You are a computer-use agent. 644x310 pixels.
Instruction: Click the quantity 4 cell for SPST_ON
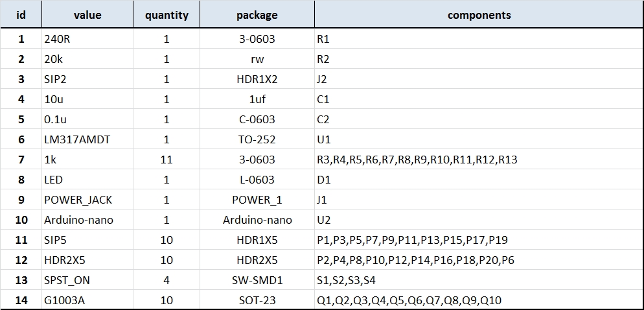[167, 280]
